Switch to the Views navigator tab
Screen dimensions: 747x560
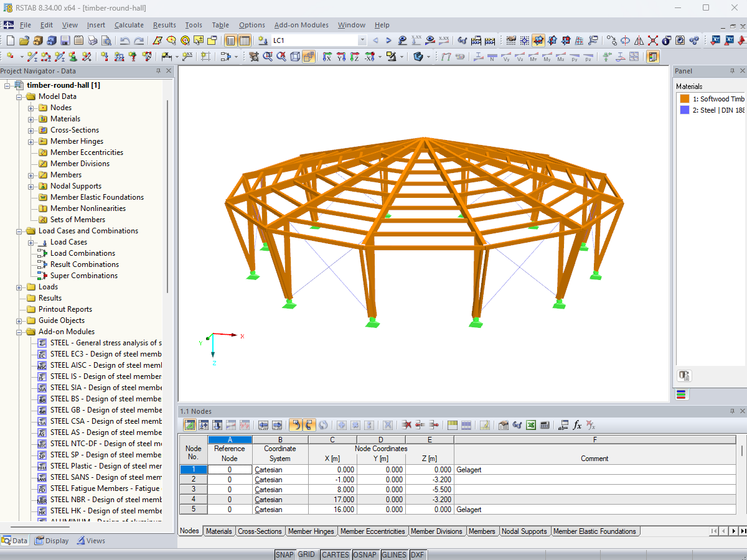click(x=91, y=541)
